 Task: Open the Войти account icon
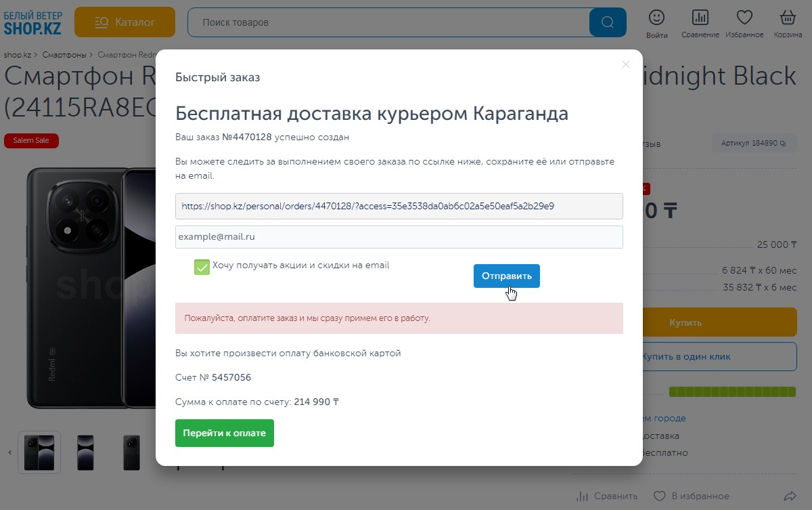click(x=656, y=22)
